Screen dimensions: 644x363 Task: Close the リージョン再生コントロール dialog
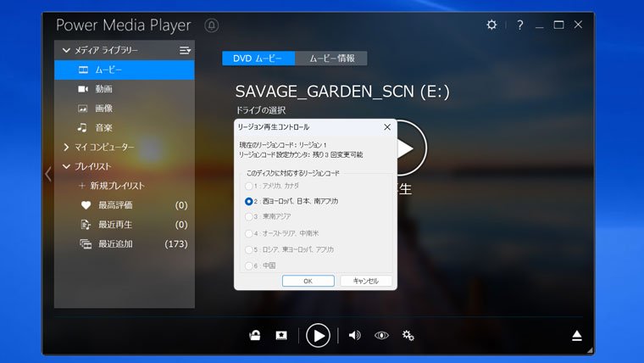387,127
